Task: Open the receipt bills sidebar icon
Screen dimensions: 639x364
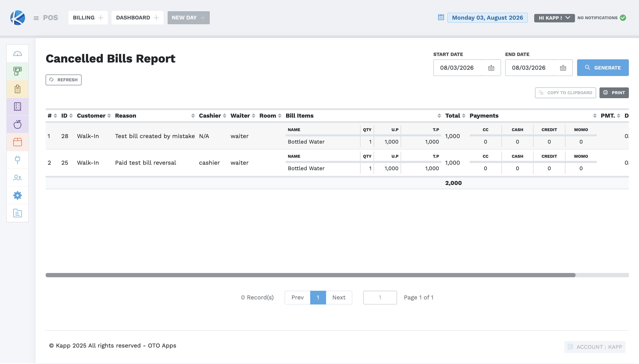Action: click(x=18, y=107)
